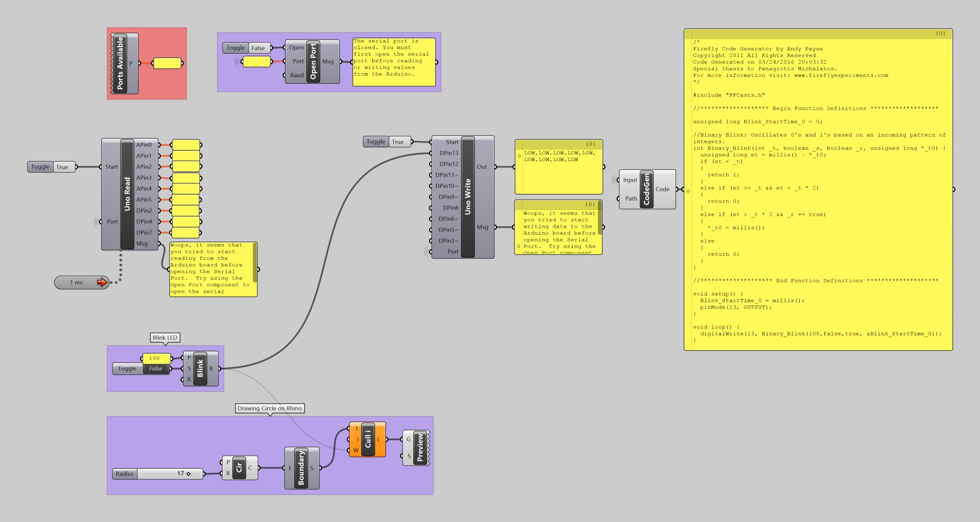This screenshot has width=980, height=522.
Task: Click the Open Port component
Action: click(x=312, y=61)
